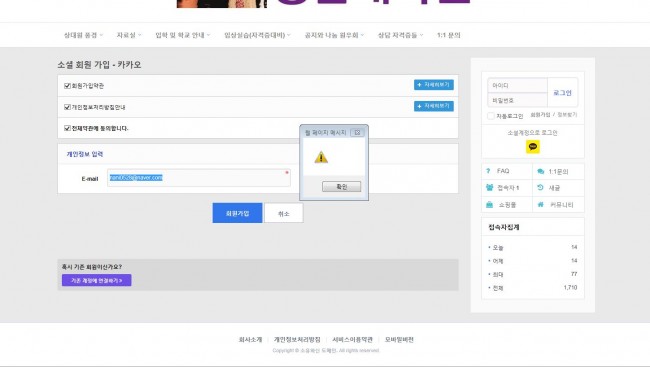Expand the 임상실습(자격증대비) menu
The height and width of the screenshot is (367, 650).
point(257,35)
